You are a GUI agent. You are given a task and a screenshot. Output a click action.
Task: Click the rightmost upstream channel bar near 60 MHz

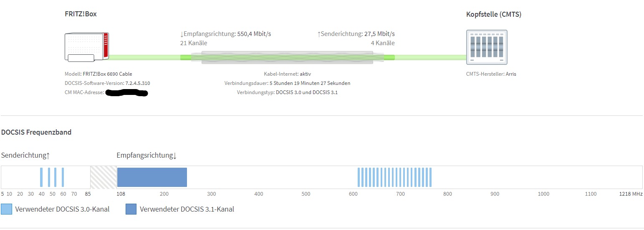point(63,177)
